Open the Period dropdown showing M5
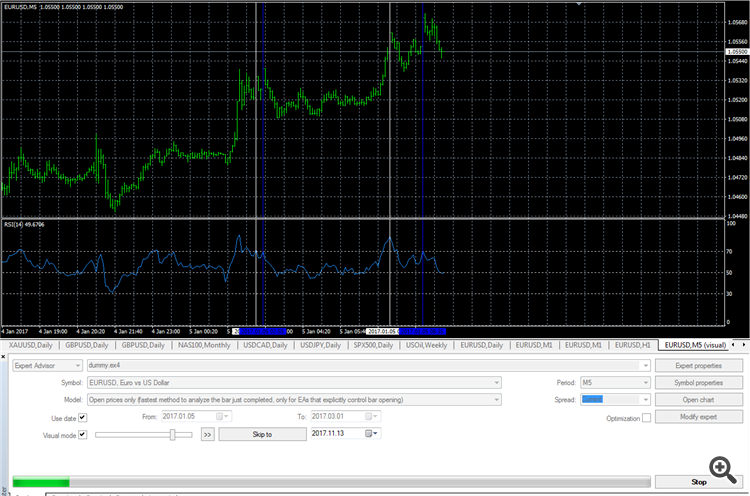Image resolution: width=750 pixels, height=496 pixels. pos(645,383)
